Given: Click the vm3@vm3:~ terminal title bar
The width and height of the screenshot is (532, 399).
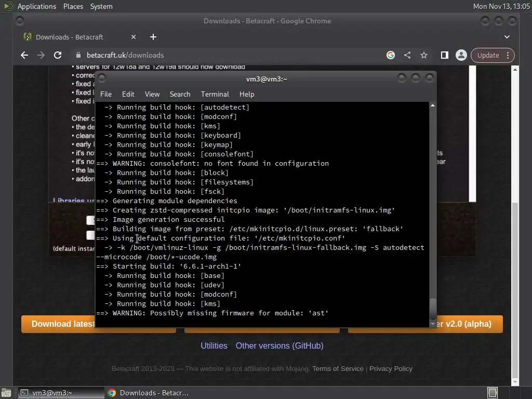Looking at the screenshot, I should pyautogui.click(x=267, y=79).
